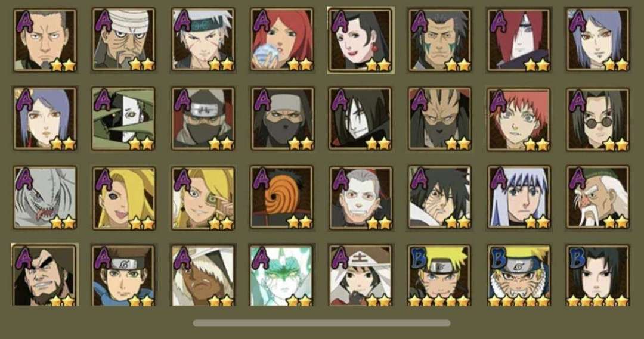
Task: Select the gray shark-like creature portrait
Action: 45,197
